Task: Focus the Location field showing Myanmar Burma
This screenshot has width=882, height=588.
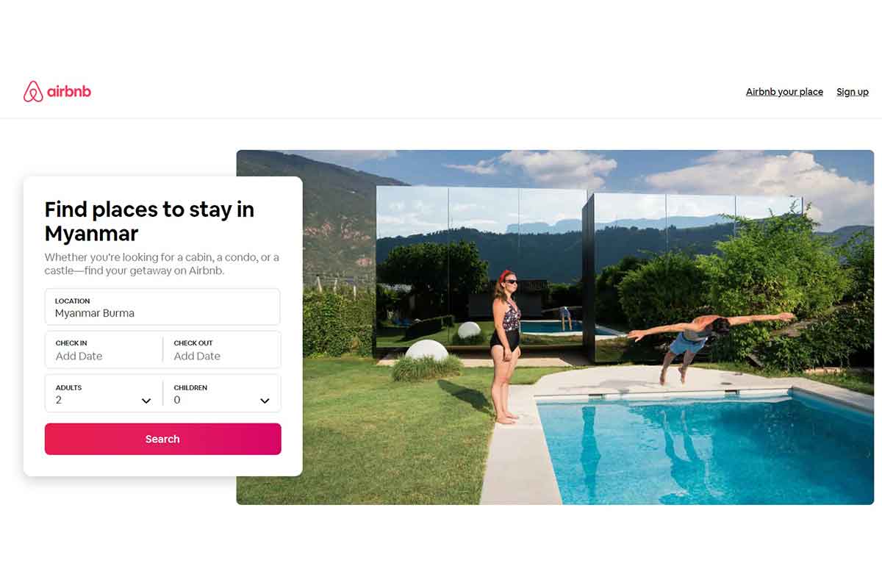Action: (162, 306)
